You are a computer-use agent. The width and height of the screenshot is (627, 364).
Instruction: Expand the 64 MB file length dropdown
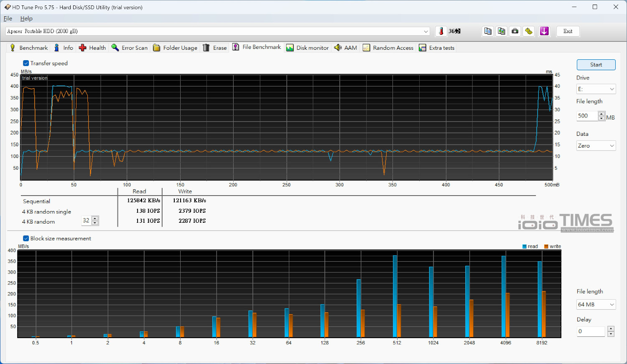[596, 305]
